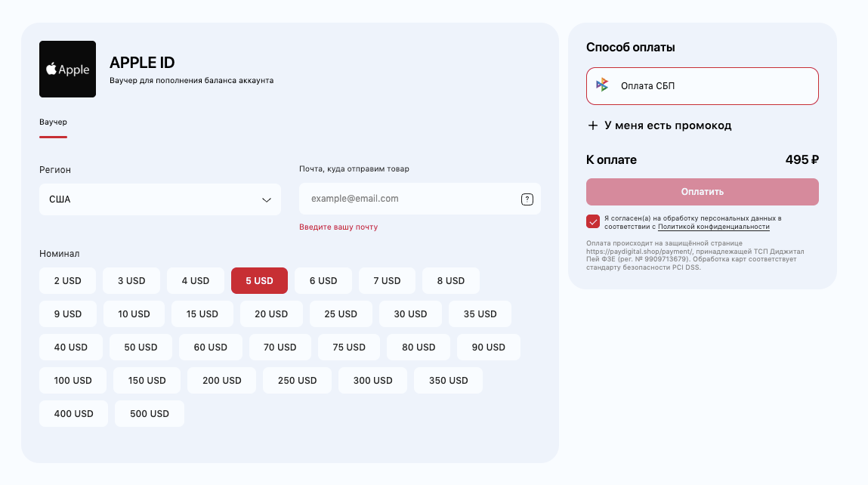Click the Номинал label
This screenshot has height=485, width=868.
[59, 254]
